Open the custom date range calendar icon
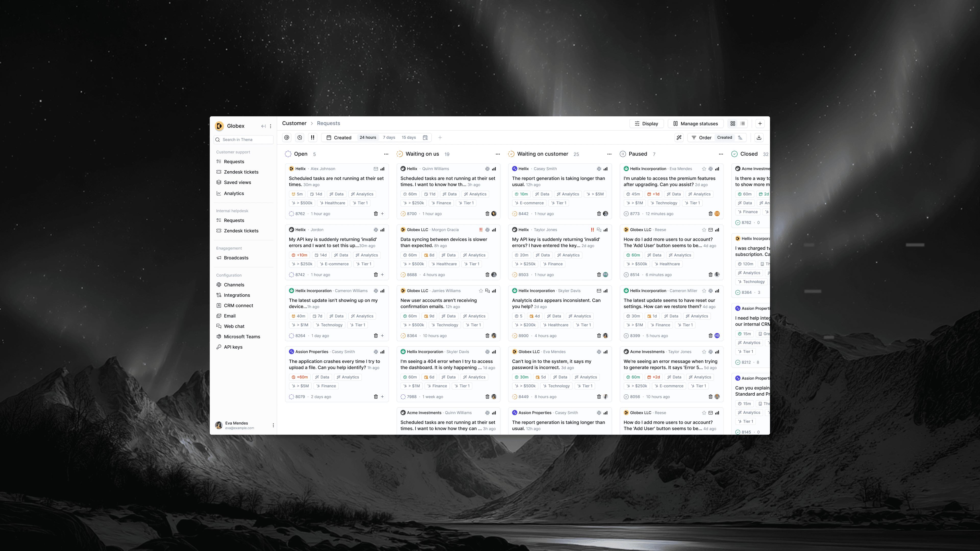 (x=425, y=138)
